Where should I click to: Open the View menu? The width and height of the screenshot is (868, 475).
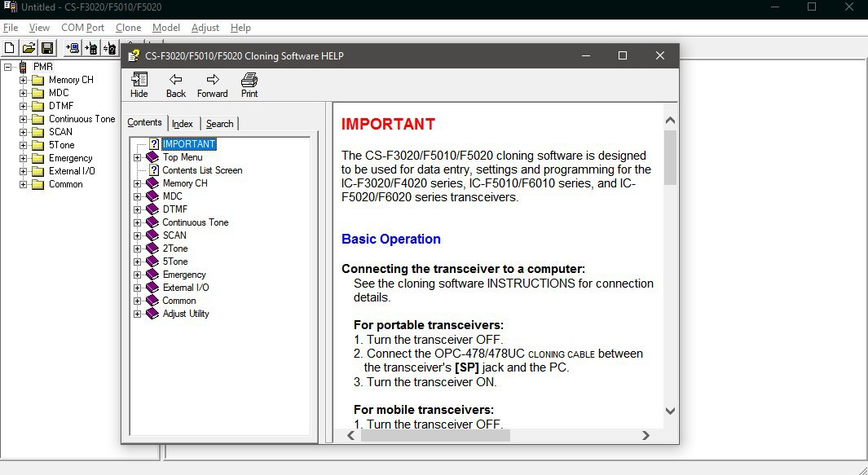[x=39, y=28]
